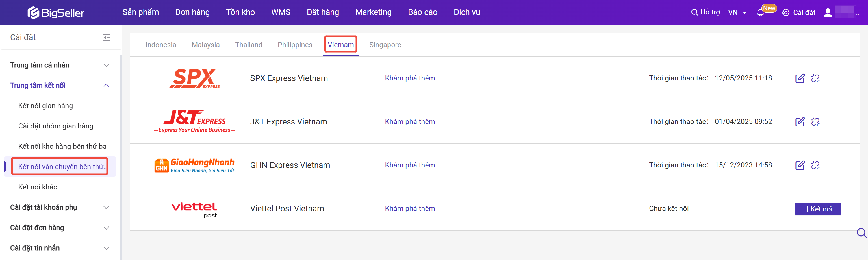
Task: Edit the J&T Express Vietnam connection
Action: pos(800,122)
